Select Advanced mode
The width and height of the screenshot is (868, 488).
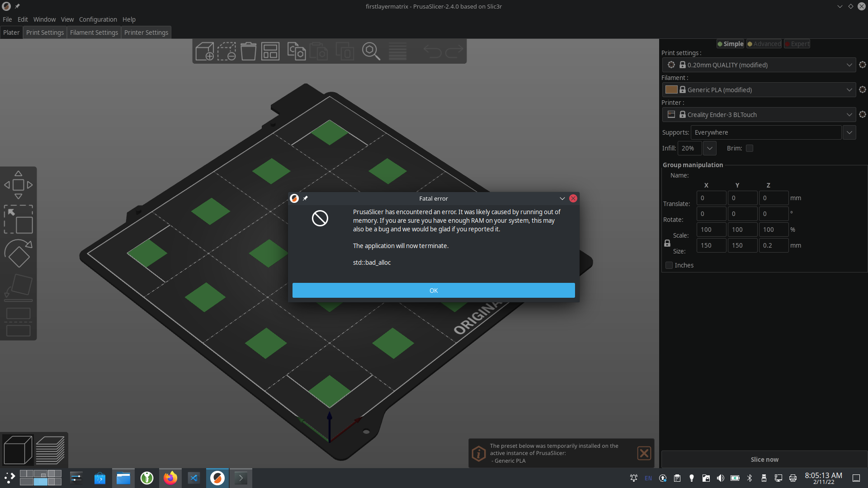point(764,44)
